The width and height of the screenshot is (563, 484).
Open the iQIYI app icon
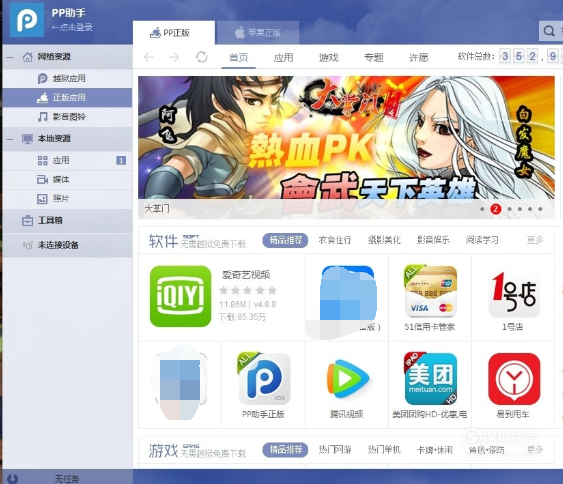click(180, 296)
